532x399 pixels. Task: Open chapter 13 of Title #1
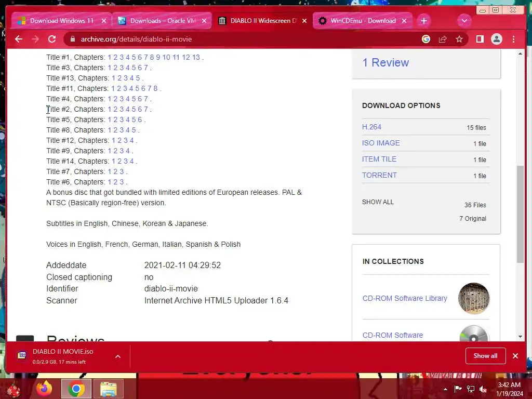[196, 57]
